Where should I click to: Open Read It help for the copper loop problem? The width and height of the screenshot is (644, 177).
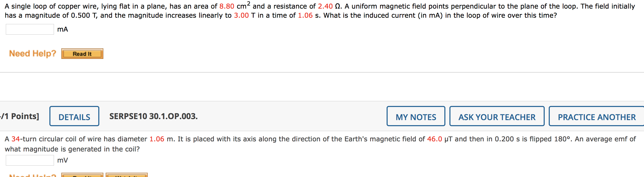pos(82,53)
